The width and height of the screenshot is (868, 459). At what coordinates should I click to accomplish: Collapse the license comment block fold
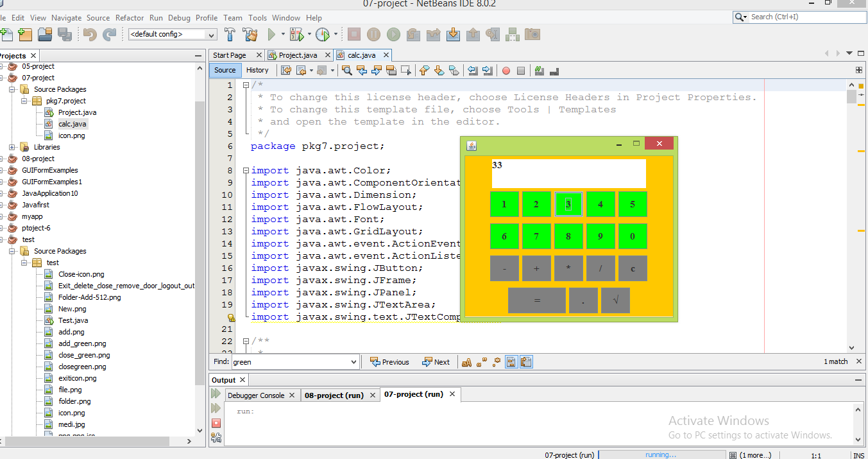coord(246,85)
